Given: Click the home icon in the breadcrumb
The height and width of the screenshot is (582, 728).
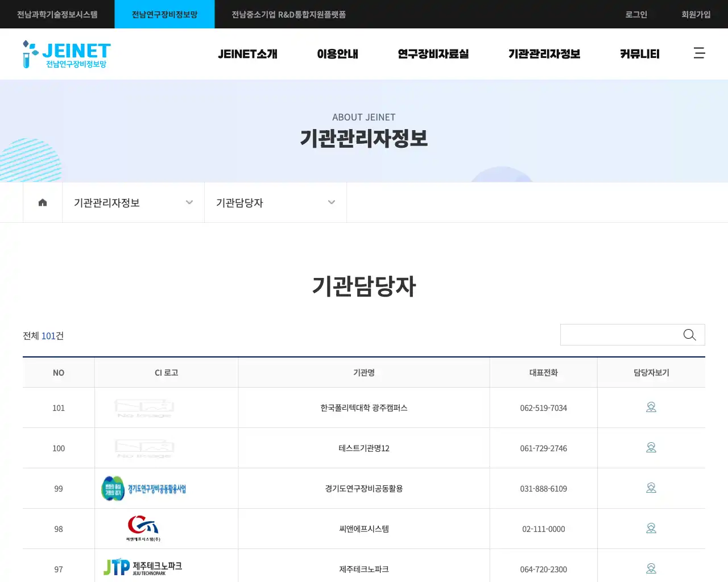Looking at the screenshot, I should [x=42, y=202].
